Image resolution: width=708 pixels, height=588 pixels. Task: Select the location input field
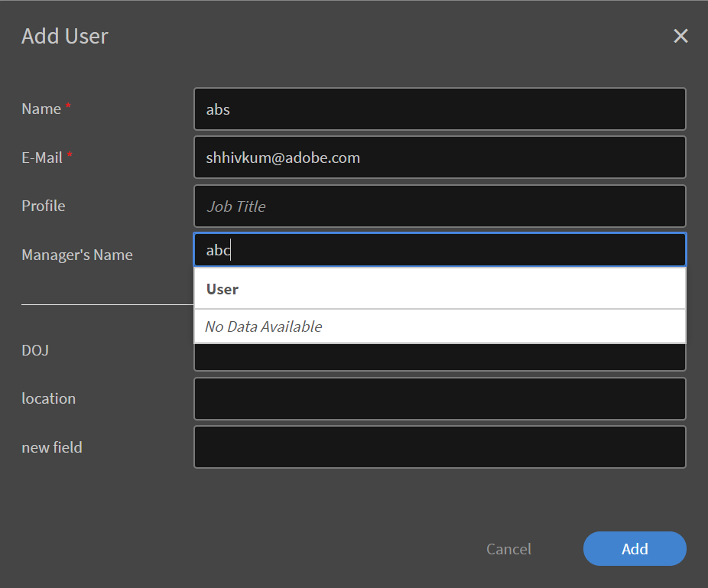pyautogui.click(x=440, y=398)
